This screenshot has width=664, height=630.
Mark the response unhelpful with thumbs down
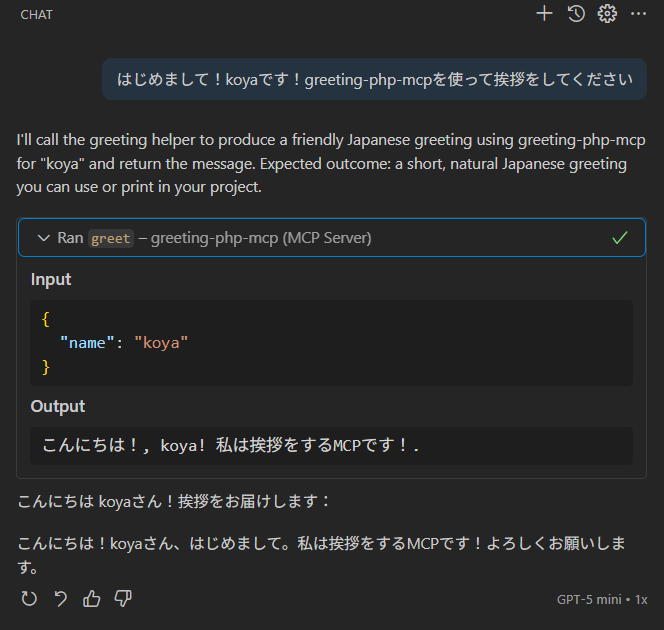point(123,599)
